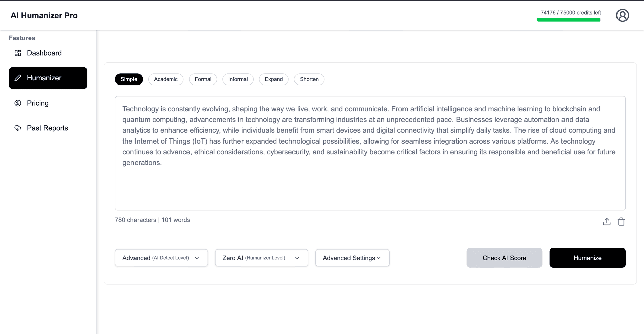Select the Dashboard grid icon
644x334 pixels.
(18, 53)
